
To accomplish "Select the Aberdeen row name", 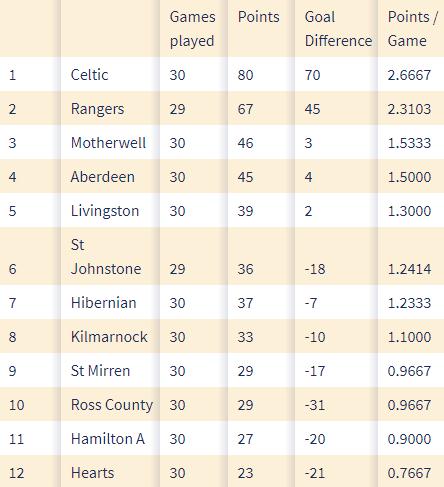I will tap(103, 177).
